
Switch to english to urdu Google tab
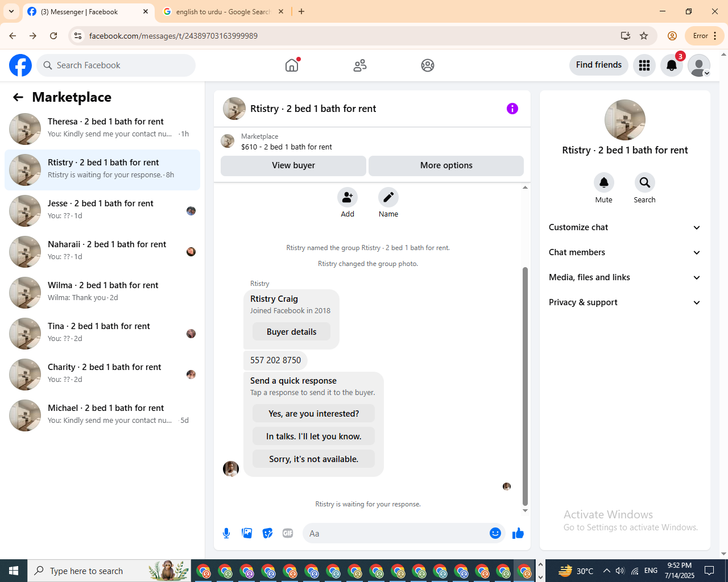pos(223,11)
